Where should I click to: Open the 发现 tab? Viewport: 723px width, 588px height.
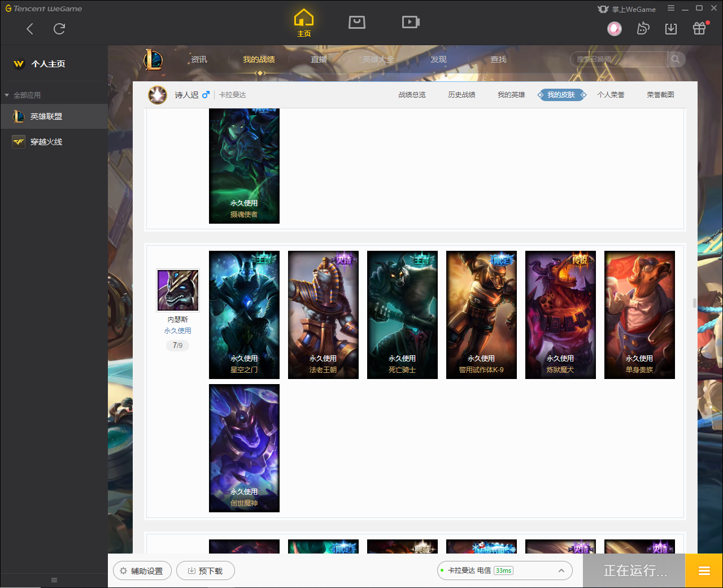438,59
